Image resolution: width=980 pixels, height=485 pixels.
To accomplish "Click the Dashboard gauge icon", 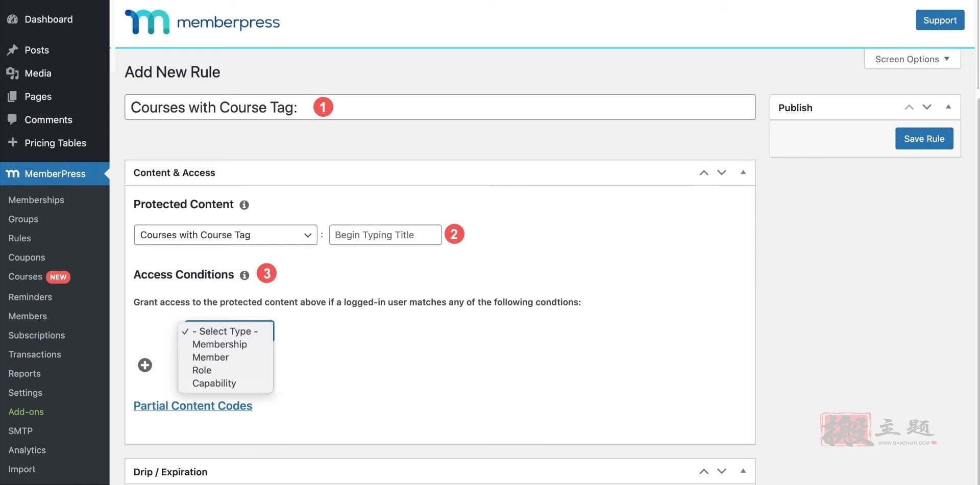I will (x=12, y=19).
